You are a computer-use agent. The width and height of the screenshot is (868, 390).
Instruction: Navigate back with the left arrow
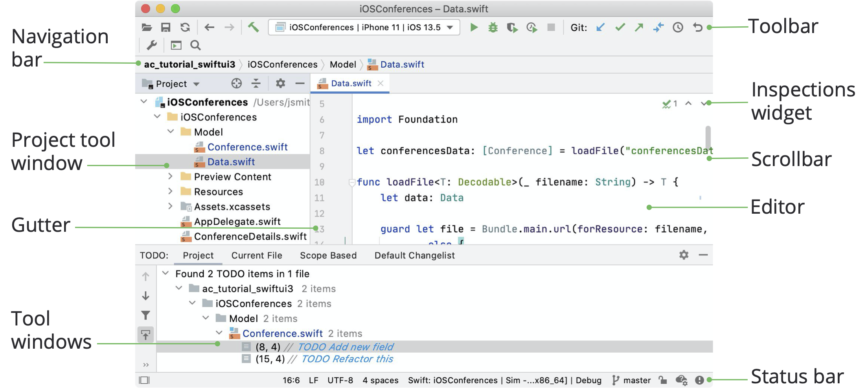[209, 27]
